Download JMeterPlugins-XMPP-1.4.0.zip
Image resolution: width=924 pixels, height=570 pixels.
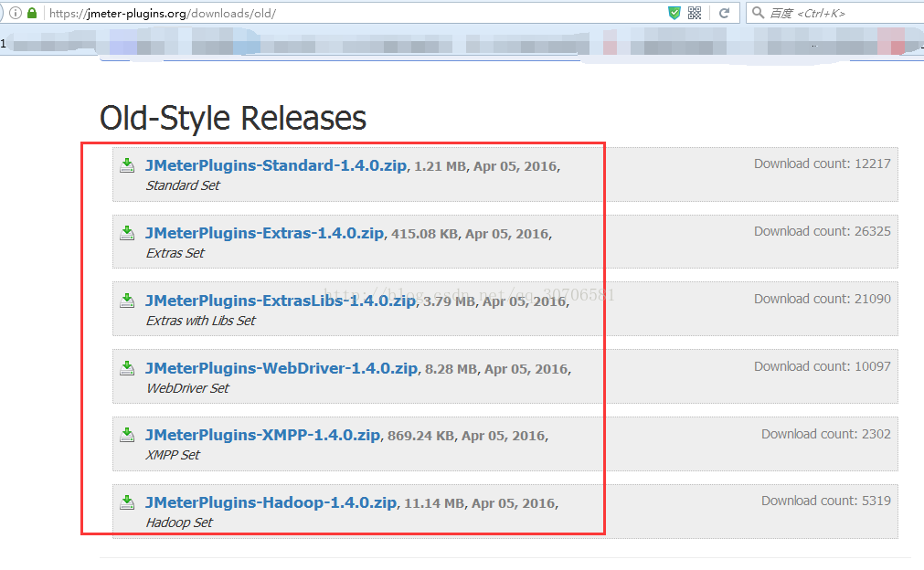pyautogui.click(x=263, y=435)
